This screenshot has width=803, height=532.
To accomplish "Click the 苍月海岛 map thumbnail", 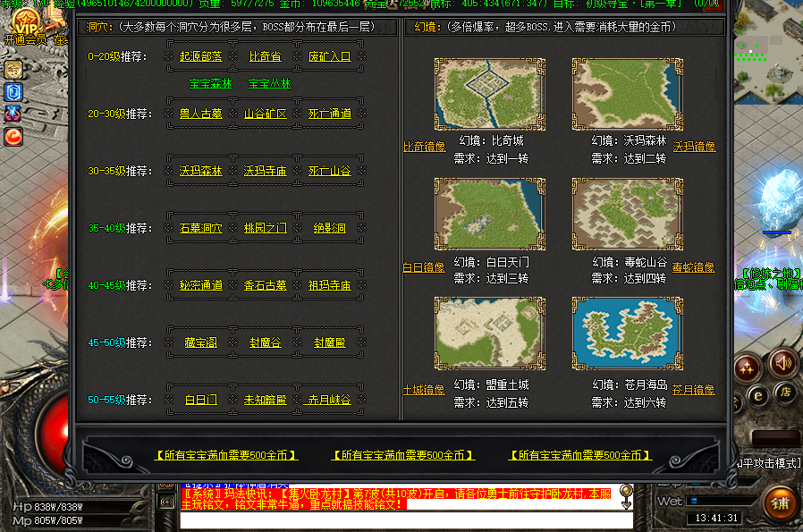I will (627, 333).
